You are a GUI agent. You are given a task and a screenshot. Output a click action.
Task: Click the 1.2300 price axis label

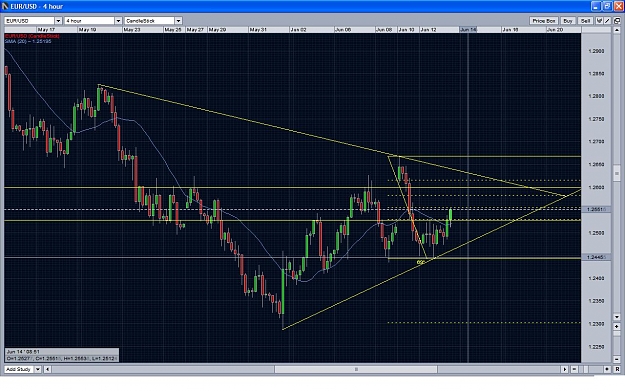[x=596, y=324]
